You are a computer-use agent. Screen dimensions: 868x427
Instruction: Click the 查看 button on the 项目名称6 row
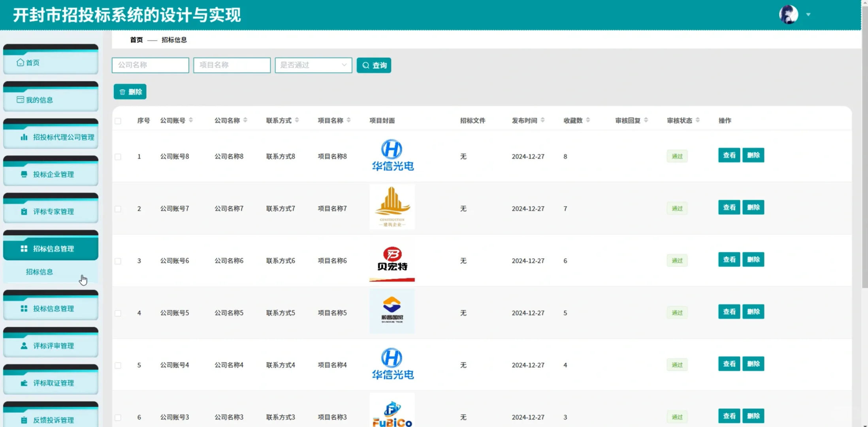729,259
